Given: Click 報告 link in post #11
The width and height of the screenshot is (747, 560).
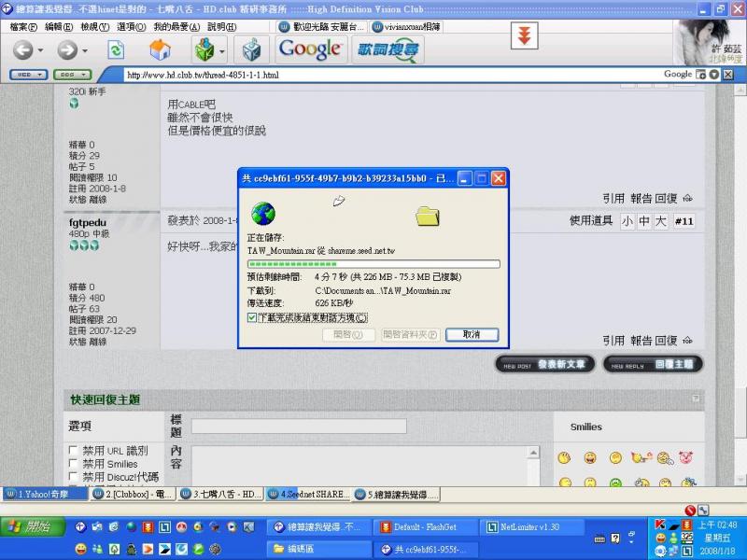Looking at the screenshot, I should (641, 341).
